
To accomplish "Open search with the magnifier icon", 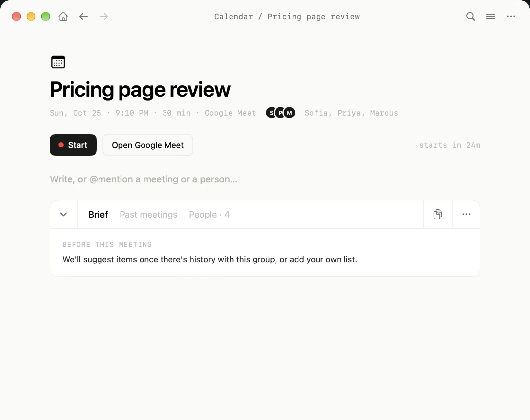I will 471,16.
